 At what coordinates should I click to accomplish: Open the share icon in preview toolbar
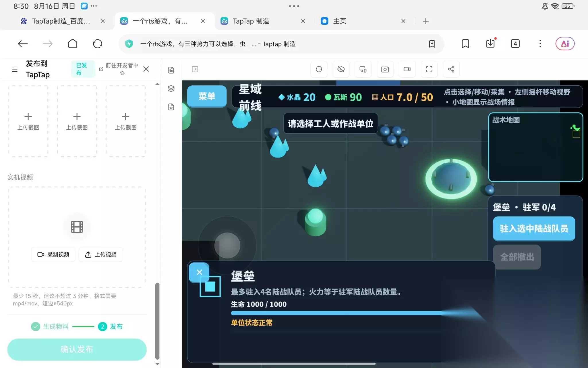click(x=451, y=69)
